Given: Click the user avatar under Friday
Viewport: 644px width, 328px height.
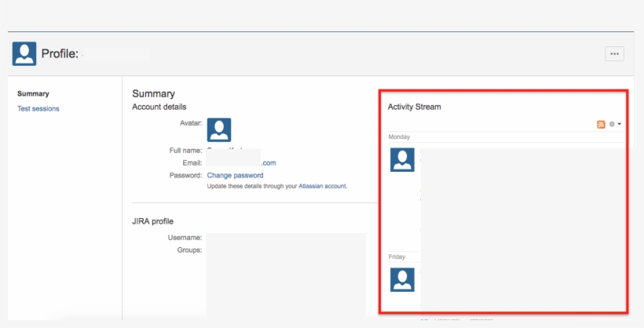Looking at the screenshot, I should [403, 279].
